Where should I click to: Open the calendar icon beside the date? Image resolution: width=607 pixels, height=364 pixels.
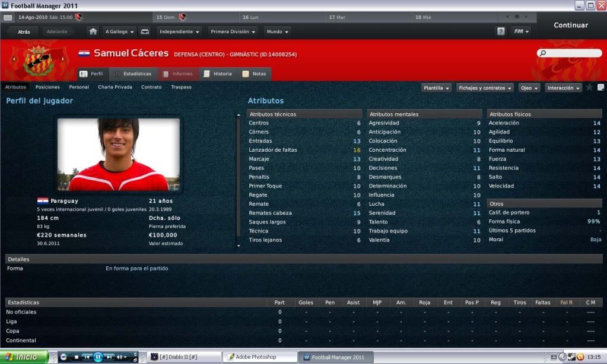tap(7, 17)
